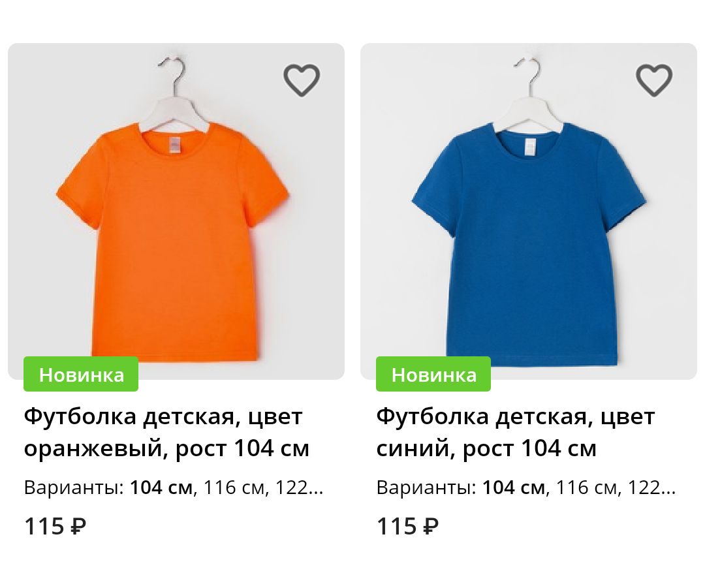The width and height of the screenshot is (705, 588).
Task: Click the hanger on the blue t-shirt photo
Action: pyautogui.click(x=531, y=95)
